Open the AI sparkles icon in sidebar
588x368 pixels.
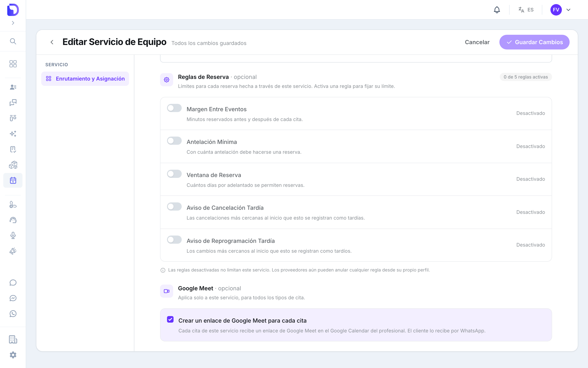point(13,134)
